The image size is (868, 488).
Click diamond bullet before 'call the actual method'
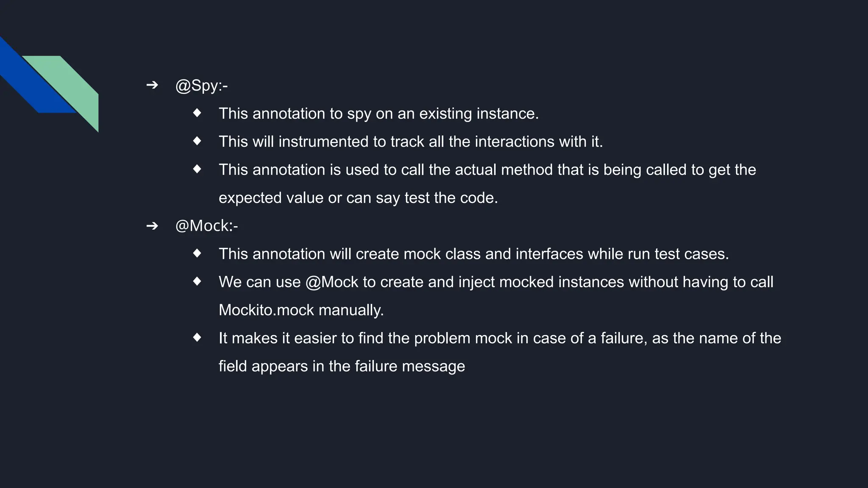tap(197, 169)
